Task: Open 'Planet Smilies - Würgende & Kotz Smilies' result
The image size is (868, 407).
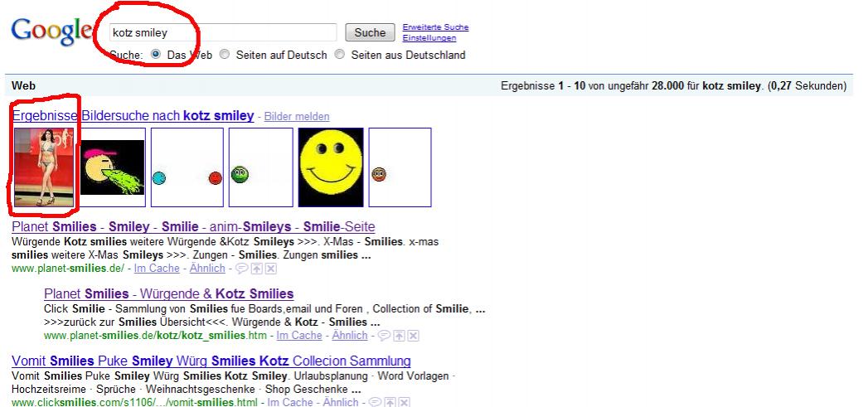Action: [x=169, y=293]
